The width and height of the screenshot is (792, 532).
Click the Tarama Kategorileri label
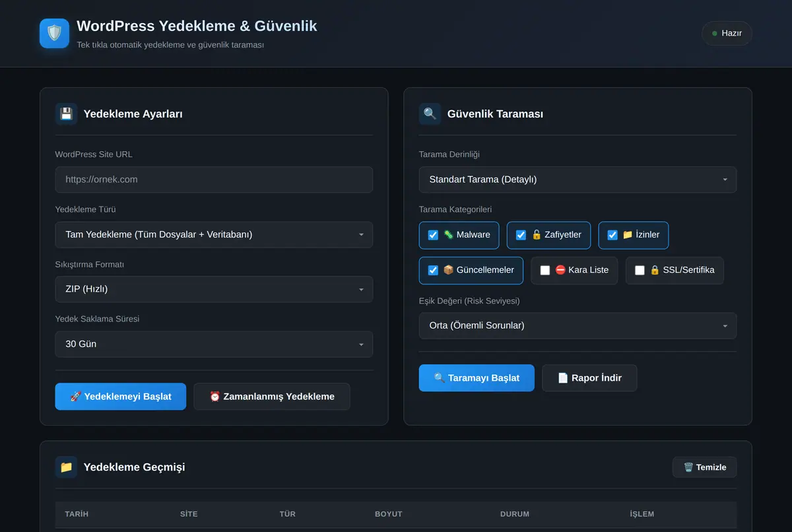coord(455,209)
